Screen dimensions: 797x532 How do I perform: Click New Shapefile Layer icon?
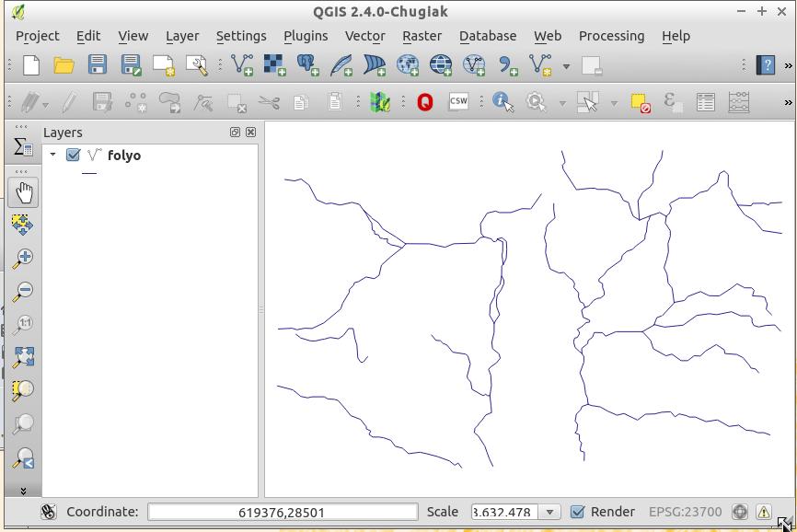coord(540,65)
